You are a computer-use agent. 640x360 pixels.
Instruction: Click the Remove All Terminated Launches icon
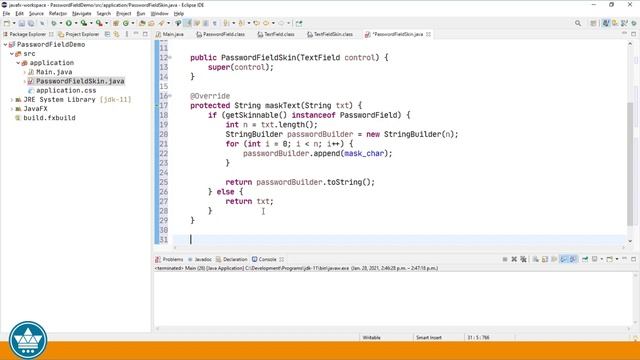(523, 259)
